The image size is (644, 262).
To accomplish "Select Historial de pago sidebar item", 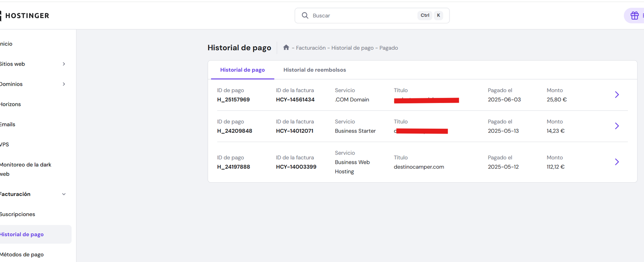I will (x=35, y=234).
